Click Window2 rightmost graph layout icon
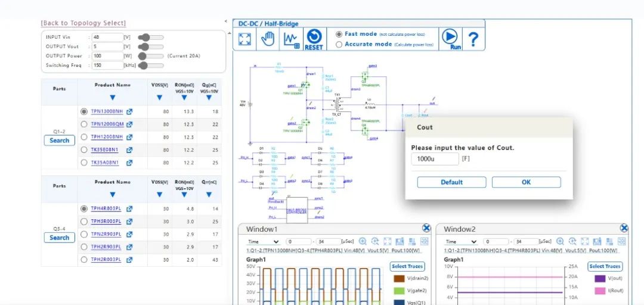The height and width of the screenshot is (305, 644). 622,241
